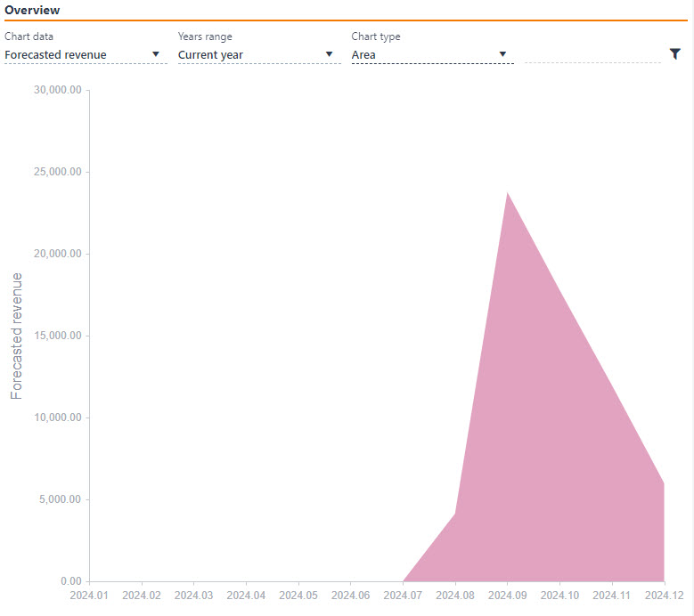Screen dimensions: 694x616
Task: Click the 2024.04 x-axis label
Action: pos(246,595)
